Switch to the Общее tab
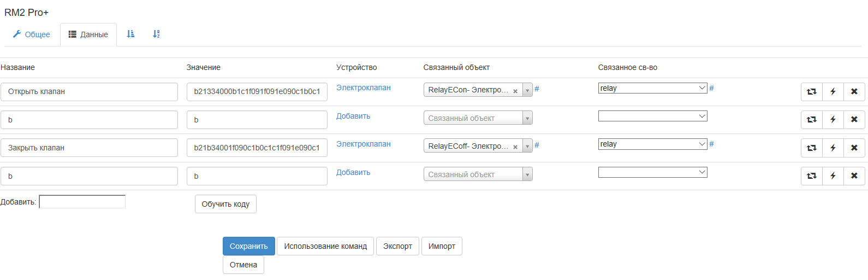Screen dimensions: 868x280 pos(32,34)
